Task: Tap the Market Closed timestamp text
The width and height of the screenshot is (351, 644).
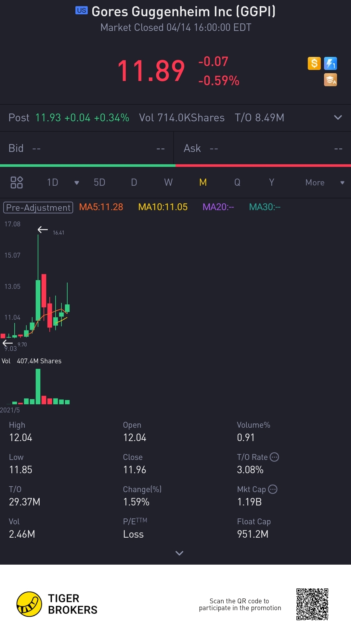Action: click(x=176, y=28)
